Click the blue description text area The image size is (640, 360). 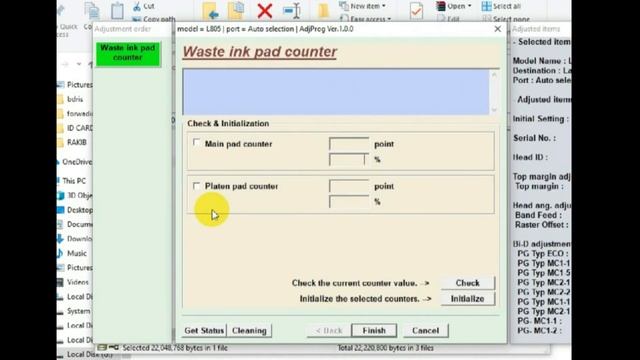[336, 92]
